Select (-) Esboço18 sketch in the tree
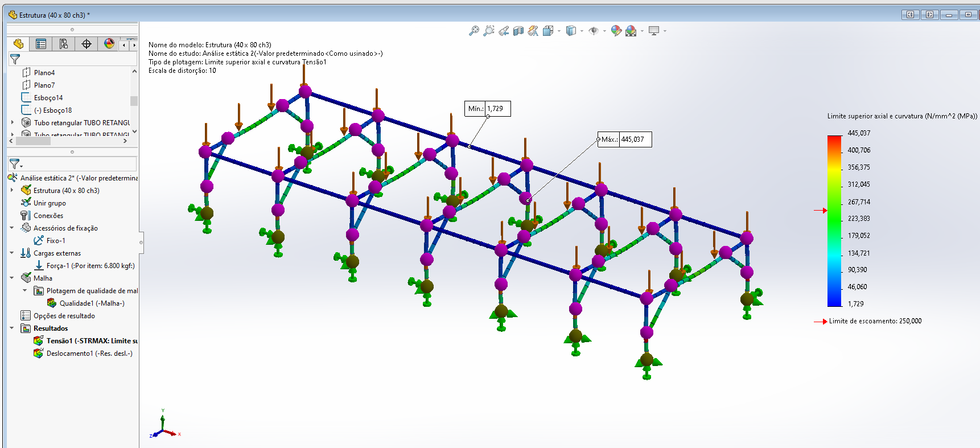Image resolution: width=980 pixels, height=448 pixels. tap(53, 110)
